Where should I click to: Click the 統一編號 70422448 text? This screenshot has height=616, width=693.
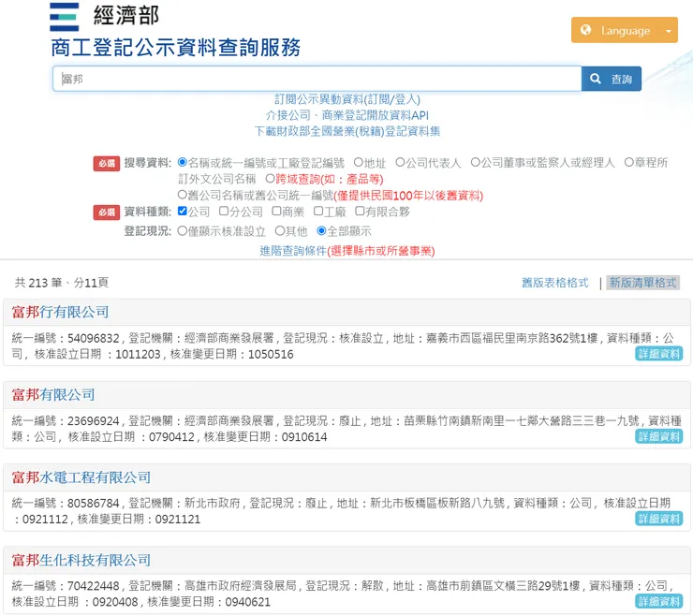[66, 585]
